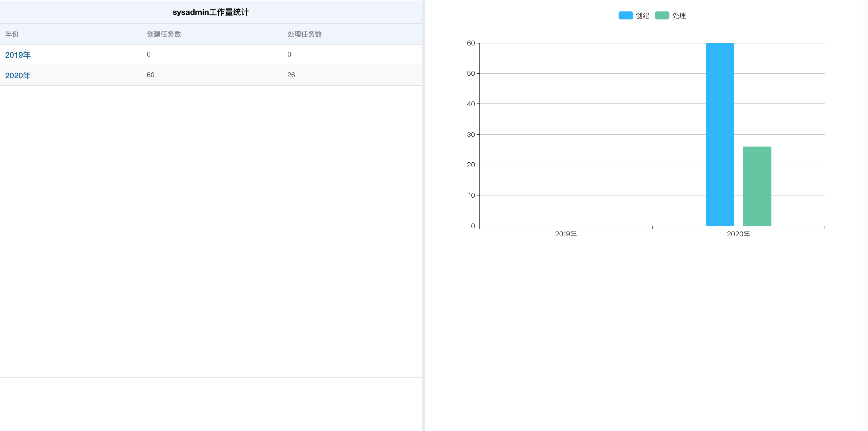Click the blue 创建 legend color swatch
Screen dimensions: 868x431
pyautogui.click(x=625, y=15)
